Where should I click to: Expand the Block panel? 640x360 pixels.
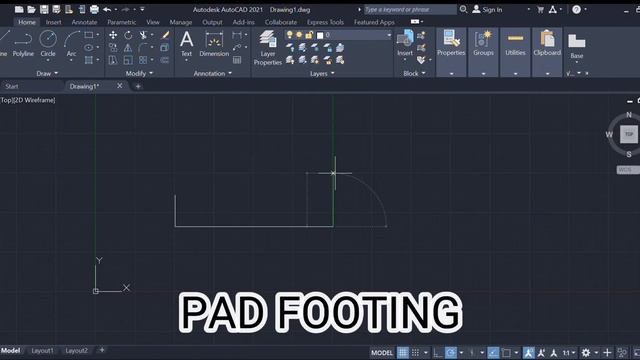click(x=414, y=73)
